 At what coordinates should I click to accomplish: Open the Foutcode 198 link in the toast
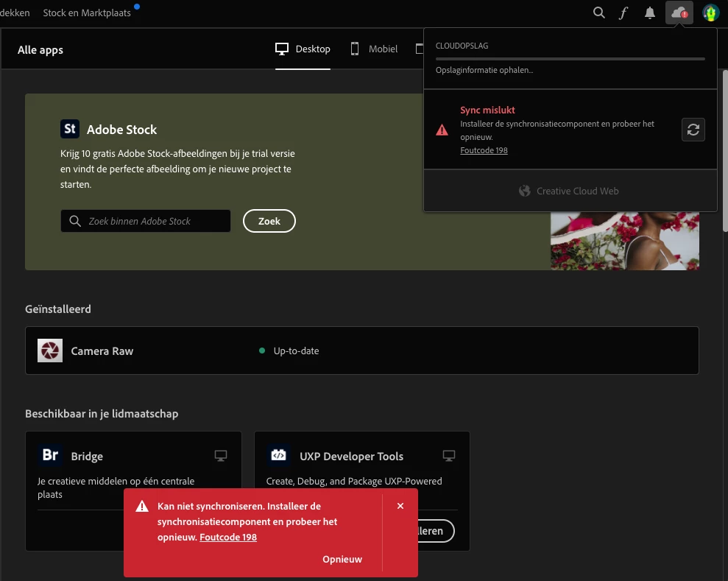[228, 537]
